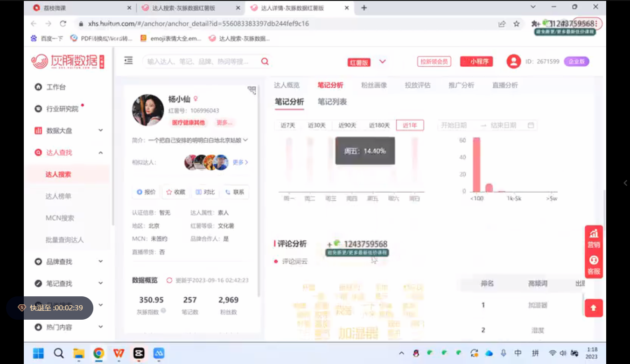Image resolution: width=630 pixels, height=364 pixels.
Task: Click the back-to-top arrow icon
Action: 593,308
